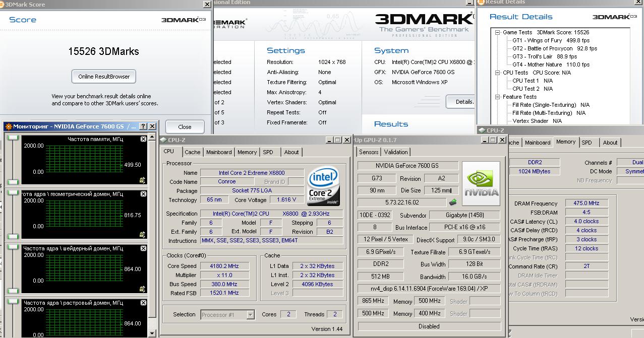
Task: Switch to the Sensors tab in GPU-Z
Action: (x=369, y=152)
